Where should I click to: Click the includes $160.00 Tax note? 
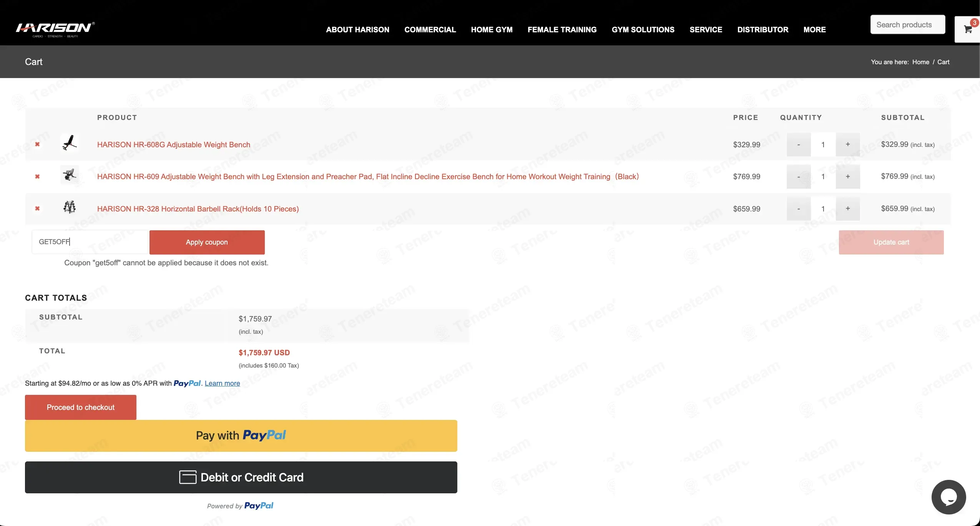[269, 365]
